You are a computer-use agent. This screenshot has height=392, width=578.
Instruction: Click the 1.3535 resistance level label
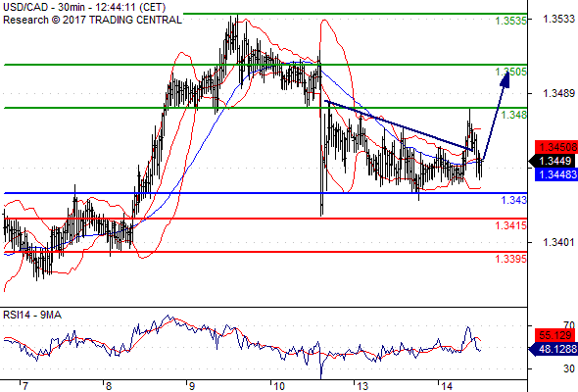click(511, 21)
